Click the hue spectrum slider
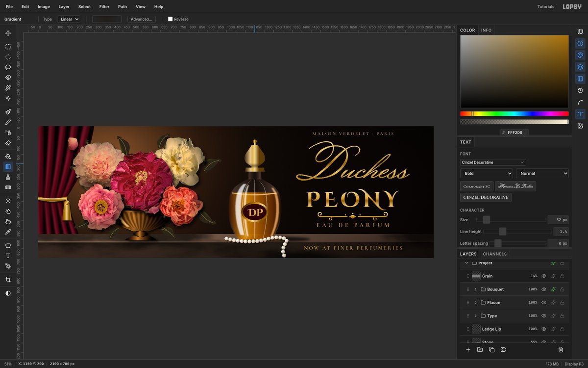The image size is (588, 368). coord(514,113)
